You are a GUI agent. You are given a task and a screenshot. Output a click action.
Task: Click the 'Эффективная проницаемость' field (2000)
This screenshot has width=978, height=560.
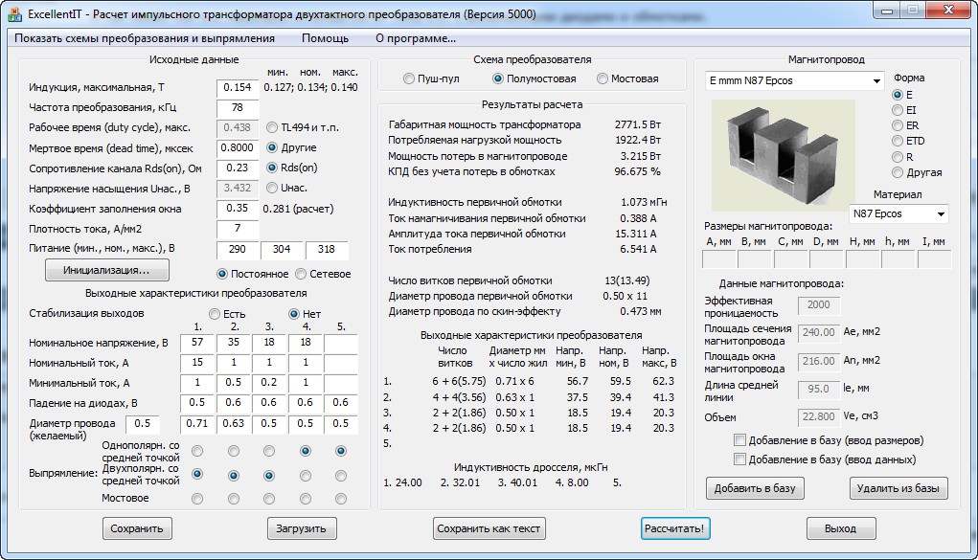pos(818,305)
